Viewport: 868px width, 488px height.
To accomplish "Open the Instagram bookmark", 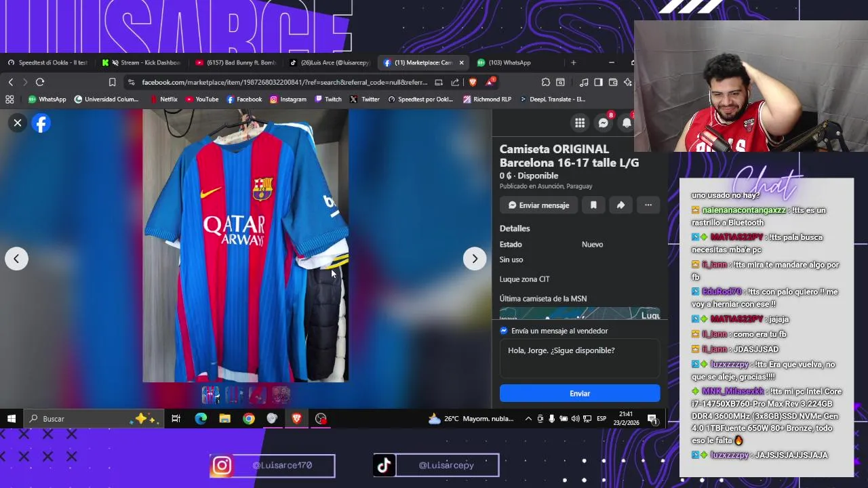I will (288, 99).
